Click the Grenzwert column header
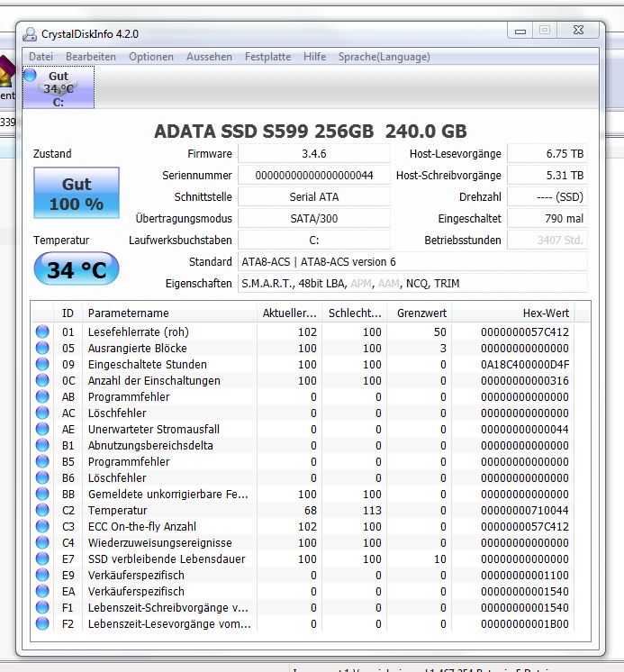Viewport: 624px width, 672px height. click(420, 313)
